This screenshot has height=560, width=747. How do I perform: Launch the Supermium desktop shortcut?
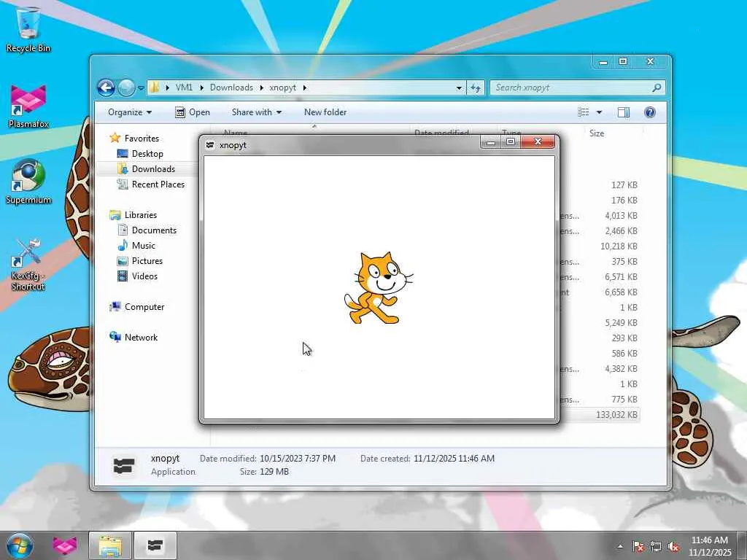28,182
